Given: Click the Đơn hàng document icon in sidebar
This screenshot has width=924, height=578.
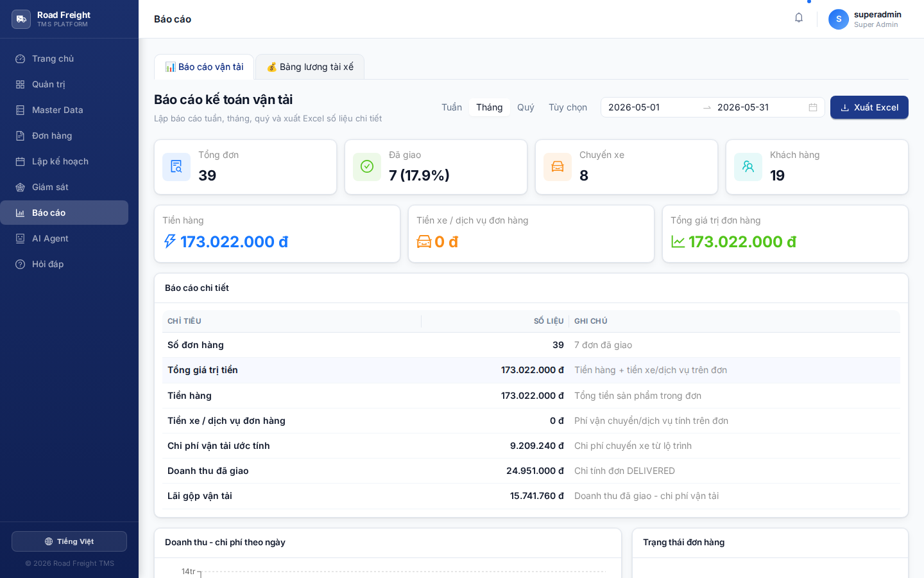Looking at the screenshot, I should pos(21,136).
